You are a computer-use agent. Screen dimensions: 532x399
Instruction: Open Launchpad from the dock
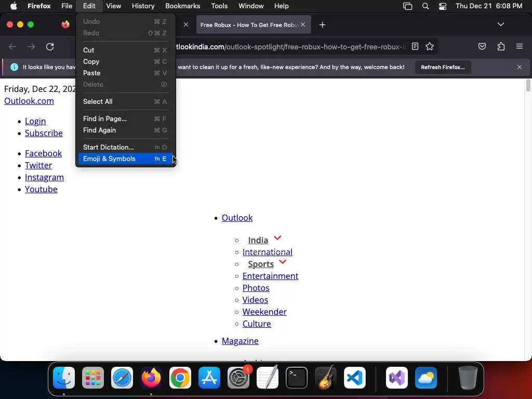(x=93, y=378)
